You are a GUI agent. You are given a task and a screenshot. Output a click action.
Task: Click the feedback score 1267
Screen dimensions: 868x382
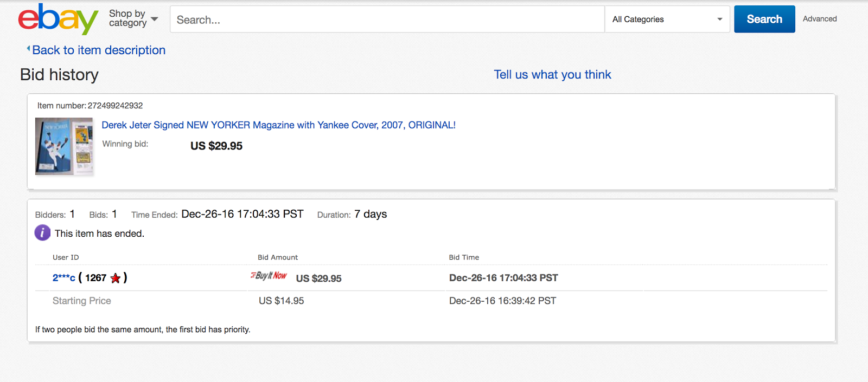95,278
